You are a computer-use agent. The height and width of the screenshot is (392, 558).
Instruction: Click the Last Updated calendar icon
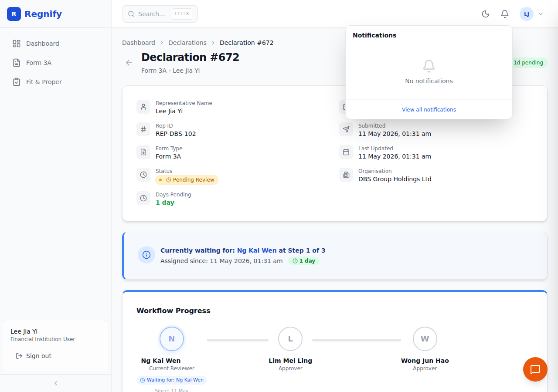[x=346, y=152]
